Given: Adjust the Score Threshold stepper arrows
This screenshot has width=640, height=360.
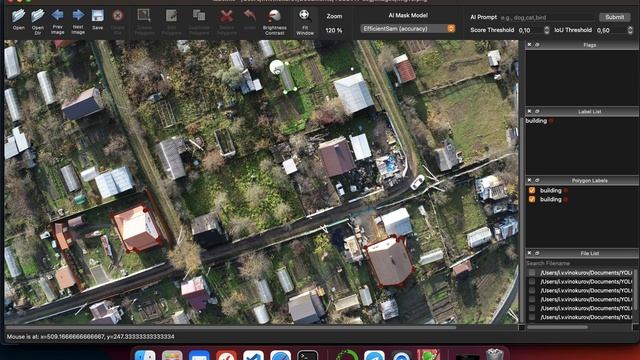Looking at the screenshot, I should click(547, 30).
